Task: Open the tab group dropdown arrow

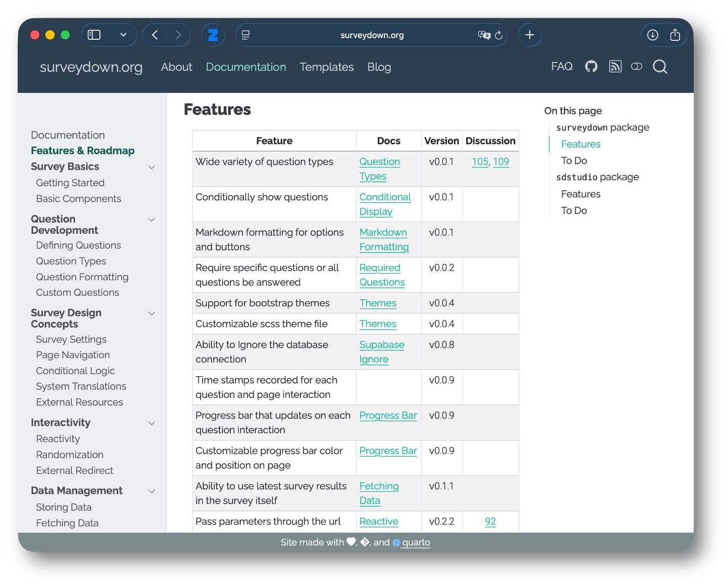Action: click(x=123, y=35)
